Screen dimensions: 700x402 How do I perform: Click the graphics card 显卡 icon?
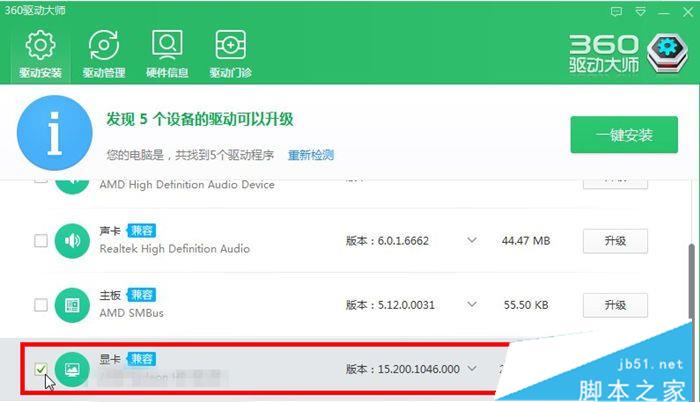tap(72, 369)
